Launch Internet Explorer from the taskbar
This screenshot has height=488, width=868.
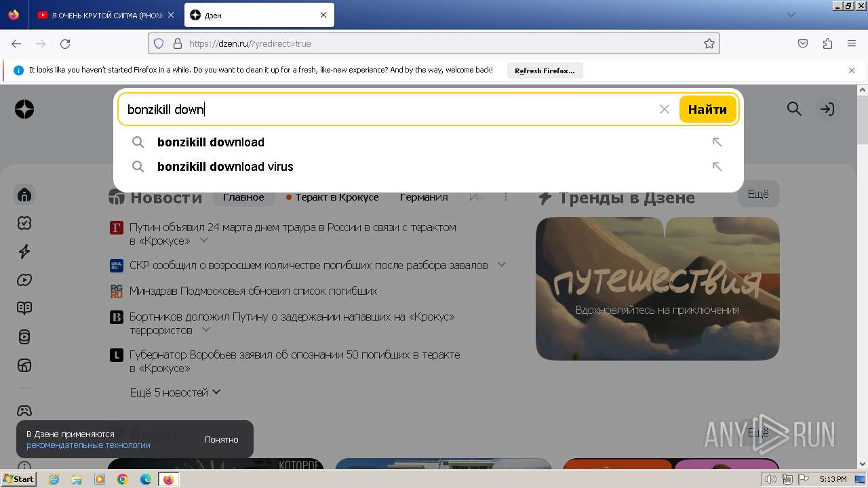pyautogui.click(x=54, y=479)
